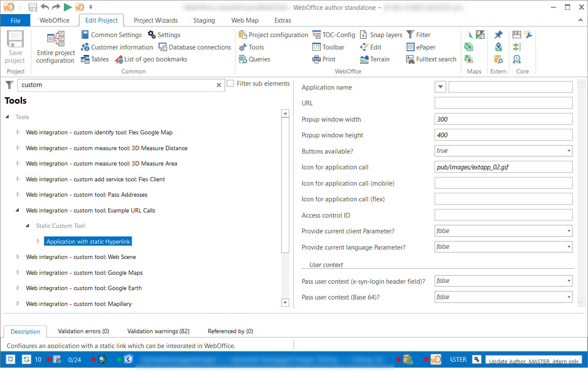Image resolution: width=588 pixels, height=375 pixels.
Task: Expand the Application with static Hyperlink node
Action: coord(38,241)
